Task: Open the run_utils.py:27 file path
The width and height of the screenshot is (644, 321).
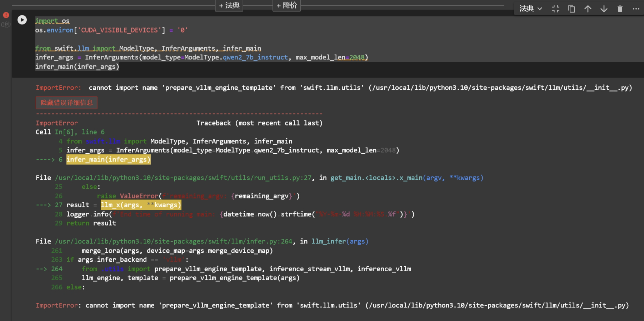Action: point(183,178)
